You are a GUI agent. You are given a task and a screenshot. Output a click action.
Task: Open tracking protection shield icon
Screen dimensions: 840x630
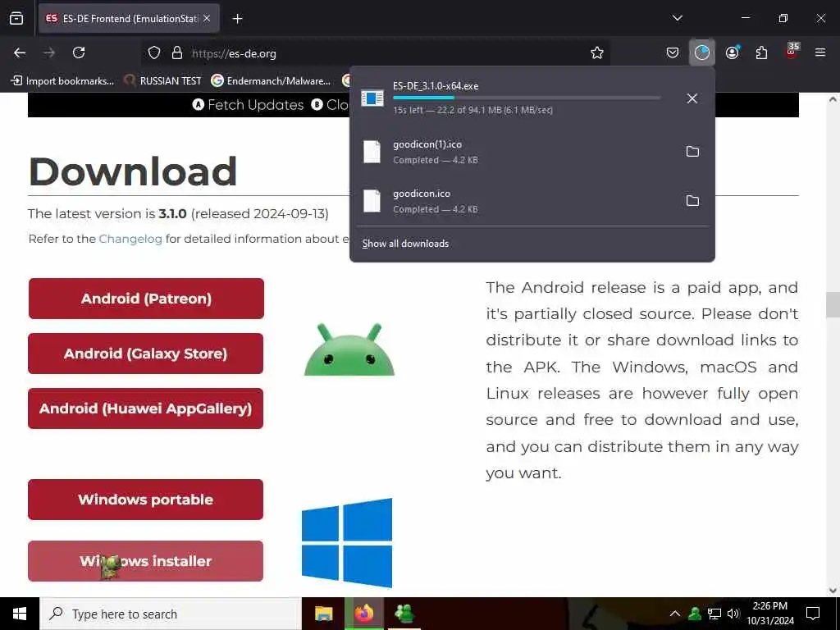154,52
